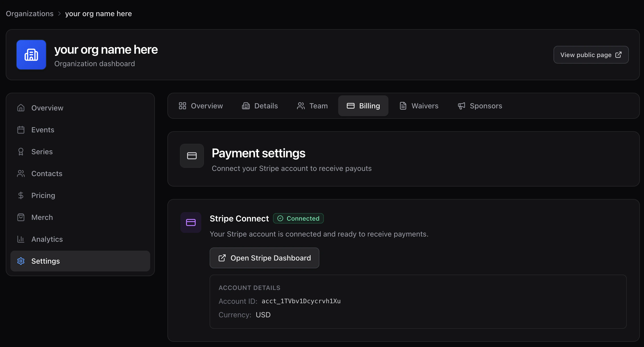Screen dimensions: 644x347
Task: Open Merch in the left sidebar
Action: tap(80, 217)
